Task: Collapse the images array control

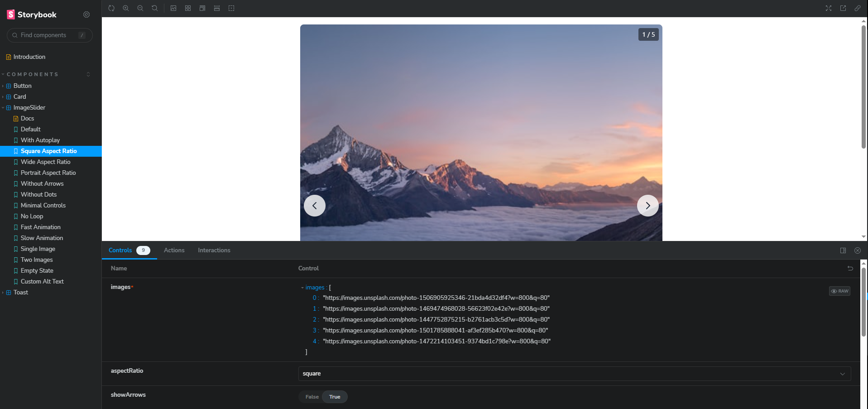Action: pyautogui.click(x=302, y=288)
